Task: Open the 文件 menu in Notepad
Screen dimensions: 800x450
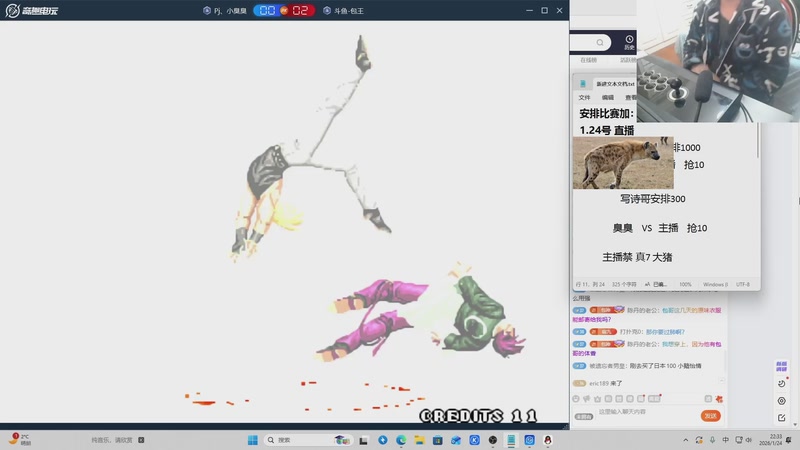Action: coord(584,97)
